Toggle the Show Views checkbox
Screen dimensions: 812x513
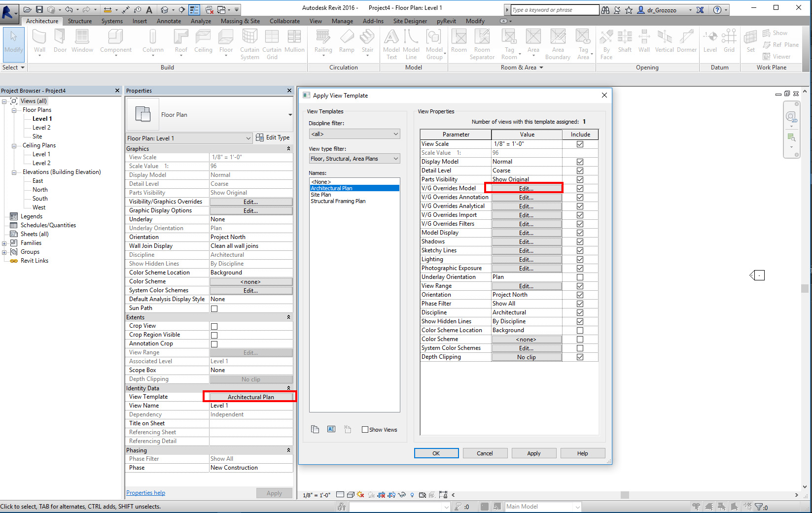(x=365, y=430)
